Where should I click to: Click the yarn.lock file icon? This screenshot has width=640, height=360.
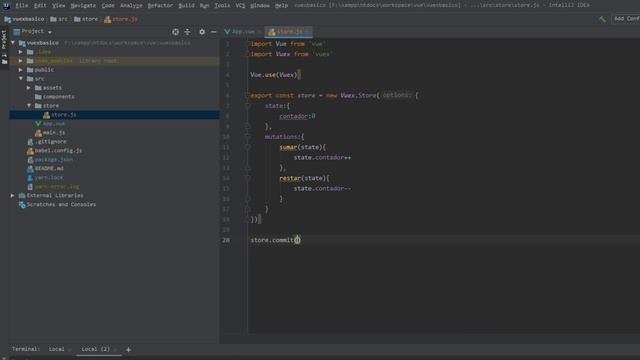30,178
